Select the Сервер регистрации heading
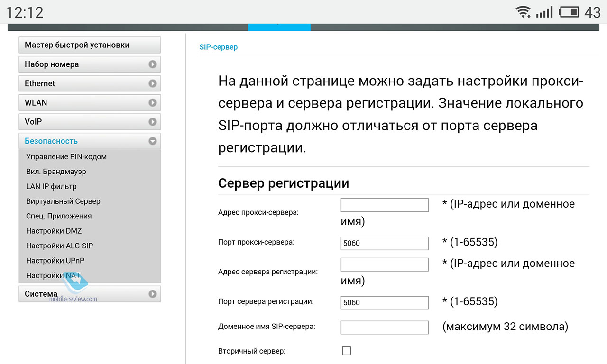Image resolution: width=607 pixels, height=364 pixels. click(284, 183)
